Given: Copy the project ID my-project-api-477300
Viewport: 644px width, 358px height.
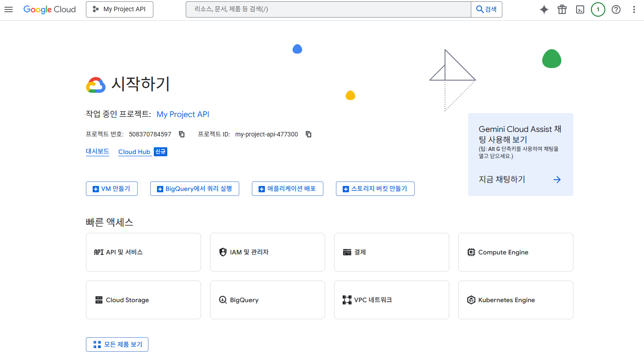Looking at the screenshot, I should (x=309, y=134).
